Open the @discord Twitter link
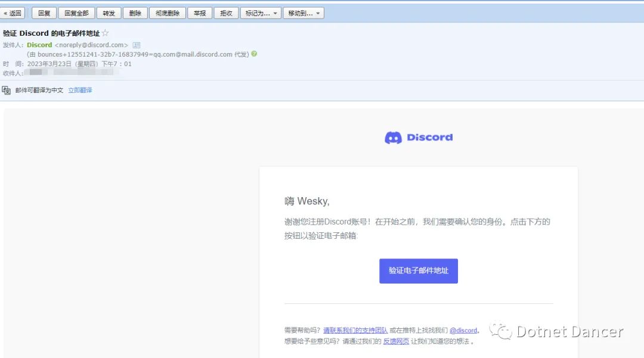Screen dimensions: 644x358 pyautogui.click(x=463, y=330)
